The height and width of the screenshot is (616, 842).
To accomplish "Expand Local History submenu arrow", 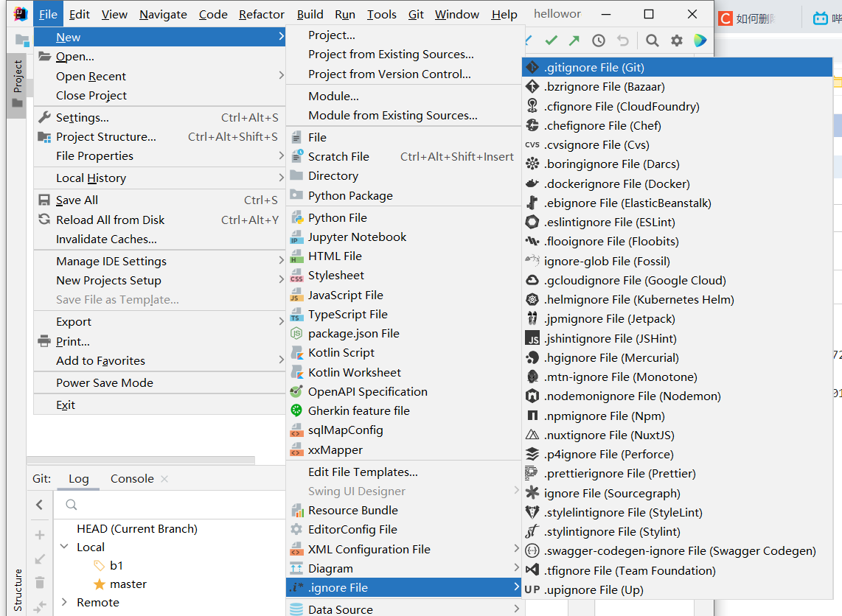I will coord(281,178).
